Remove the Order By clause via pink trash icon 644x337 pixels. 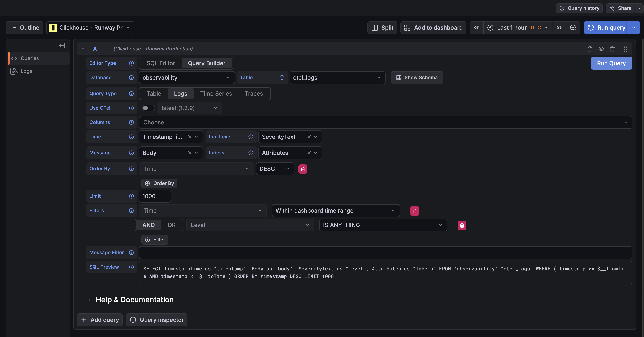pos(303,169)
